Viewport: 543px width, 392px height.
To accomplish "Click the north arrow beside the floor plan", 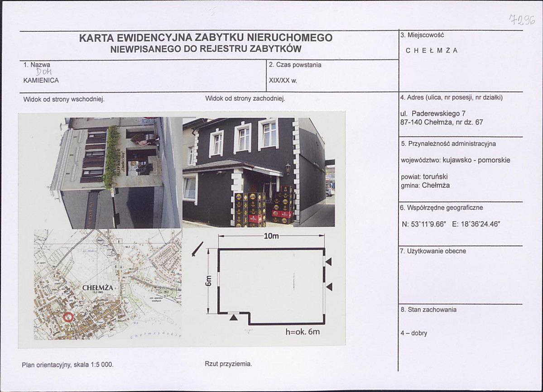I will click(197, 249).
